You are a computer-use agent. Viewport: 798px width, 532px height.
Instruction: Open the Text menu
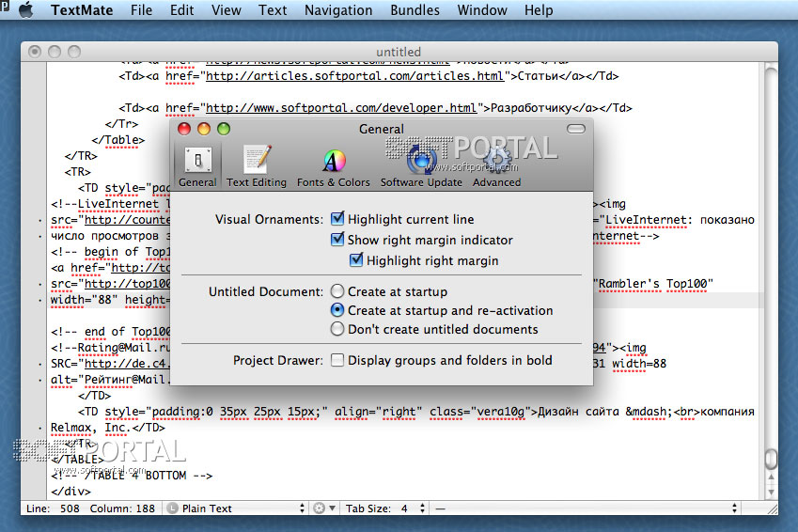pos(273,10)
